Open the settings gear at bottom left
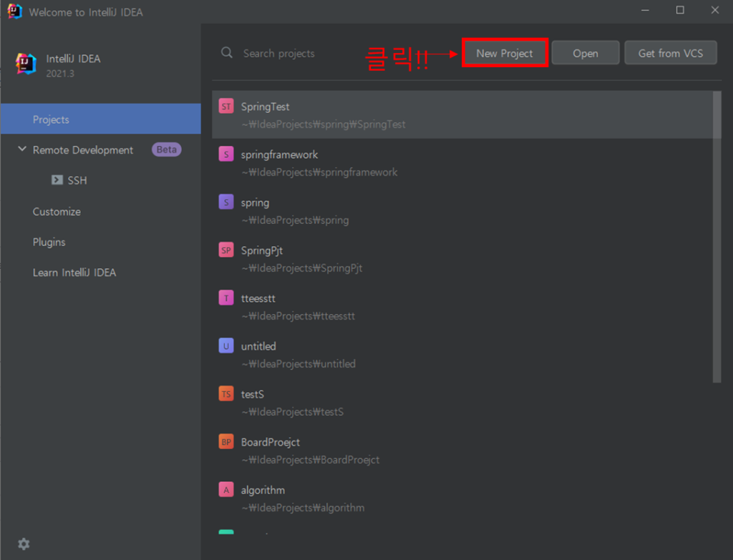The width and height of the screenshot is (733, 560). point(24,544)
